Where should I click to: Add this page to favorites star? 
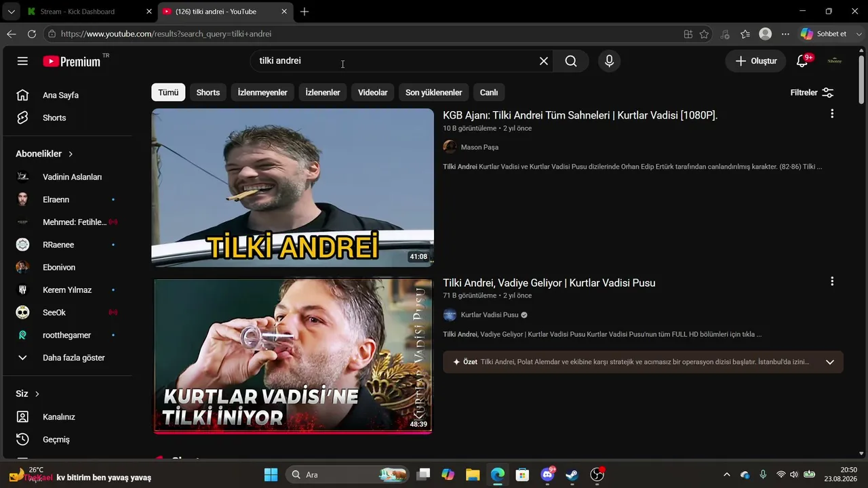705,34
